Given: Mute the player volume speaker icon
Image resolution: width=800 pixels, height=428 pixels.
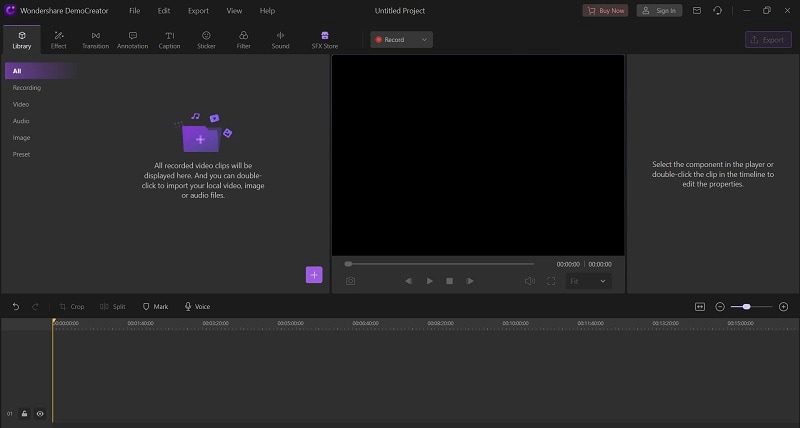Looking at the screenshot, I should 530,281.
